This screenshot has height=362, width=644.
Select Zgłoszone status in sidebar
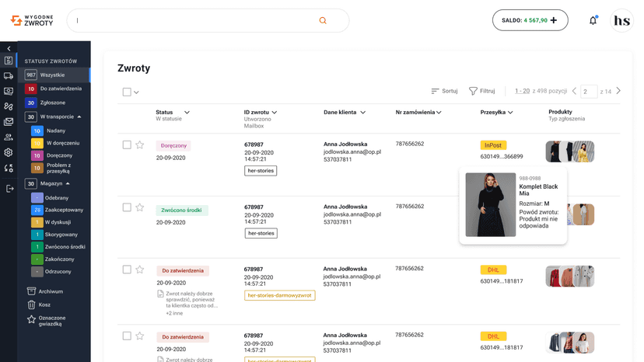54,103
